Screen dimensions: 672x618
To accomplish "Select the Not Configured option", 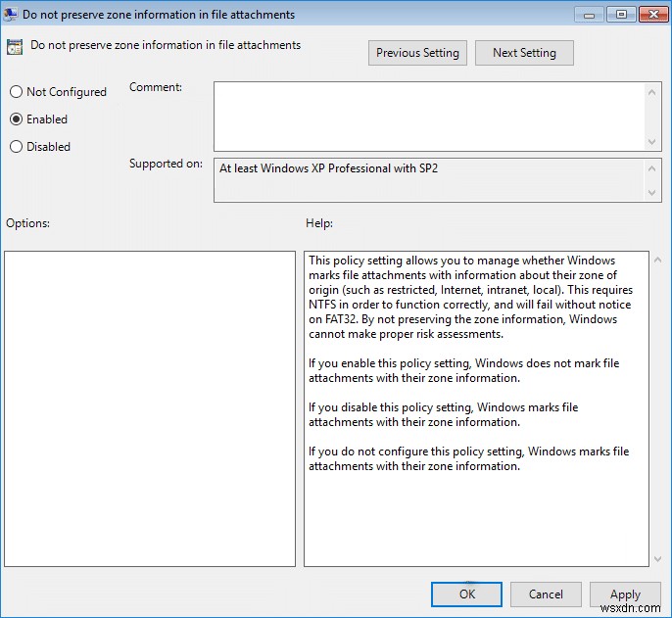I will click(x=16, y=92).
